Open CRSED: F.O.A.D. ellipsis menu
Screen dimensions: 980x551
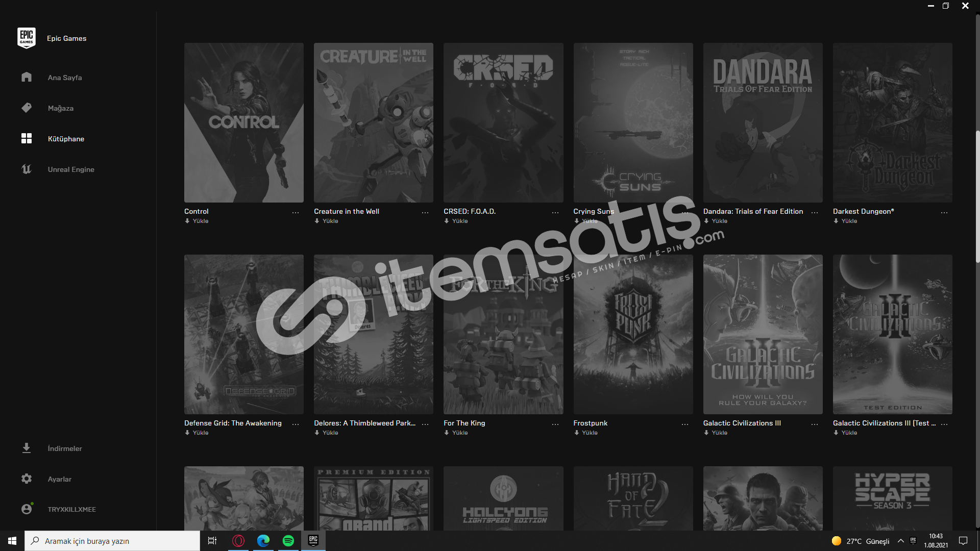click(x=555, y=212)
